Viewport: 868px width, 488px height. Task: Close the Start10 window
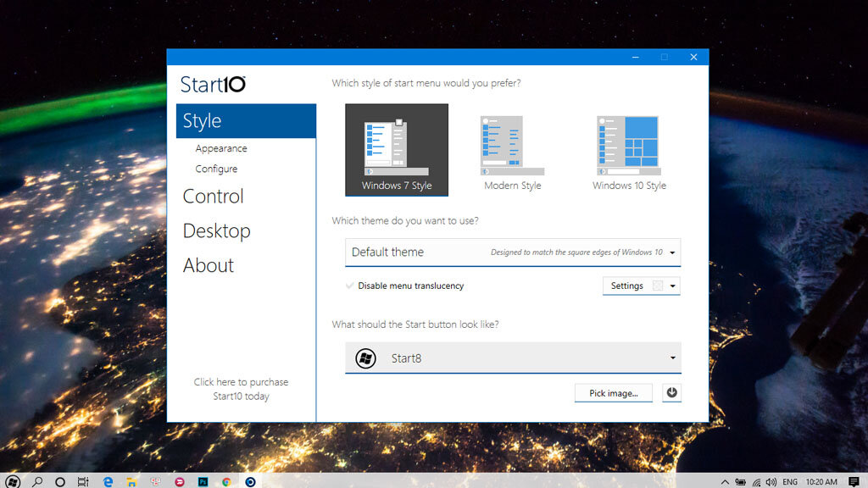[693, 57]
